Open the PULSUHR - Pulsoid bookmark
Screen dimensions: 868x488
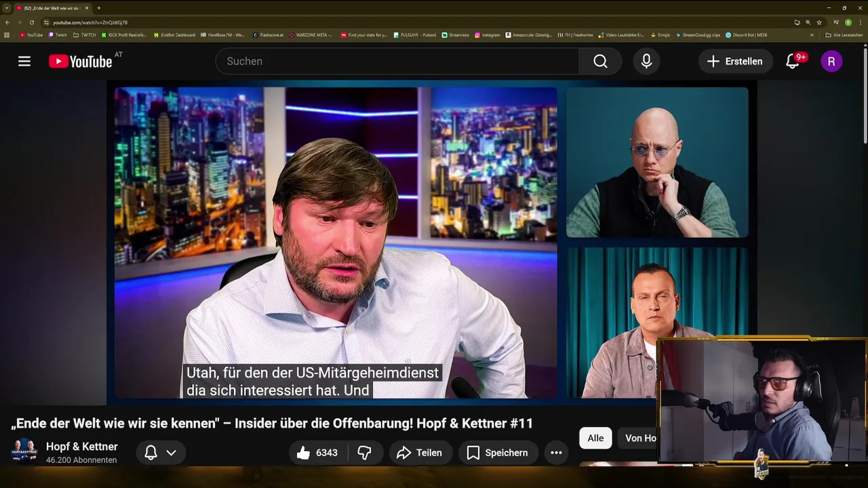coord(415,35)
